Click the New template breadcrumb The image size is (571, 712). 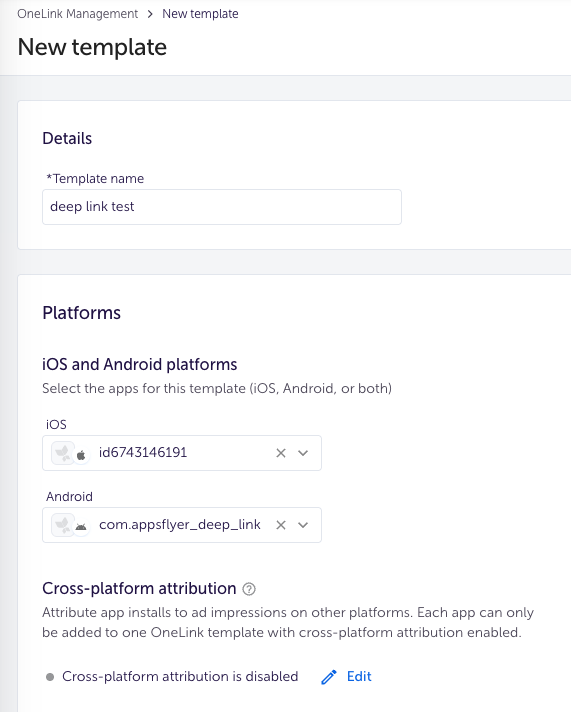(200, 14)
